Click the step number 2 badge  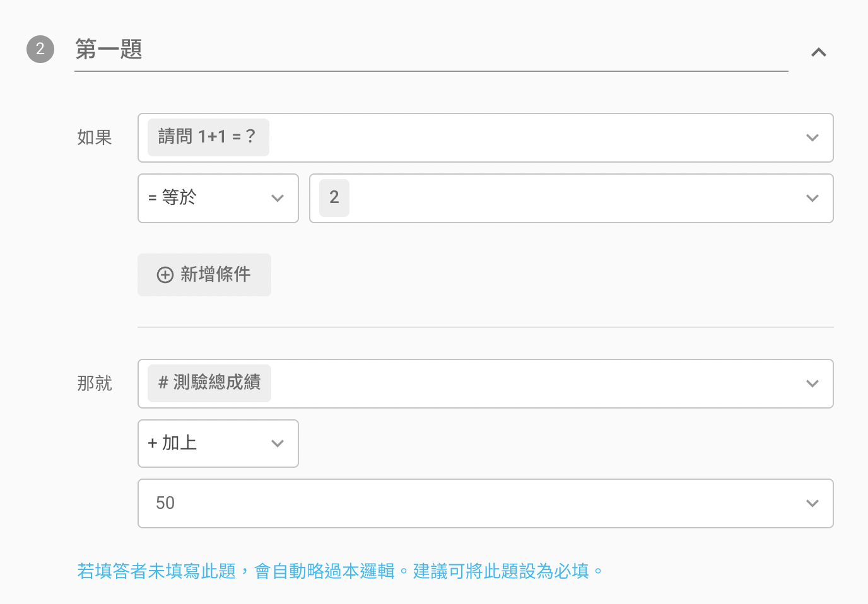[40, 49]
